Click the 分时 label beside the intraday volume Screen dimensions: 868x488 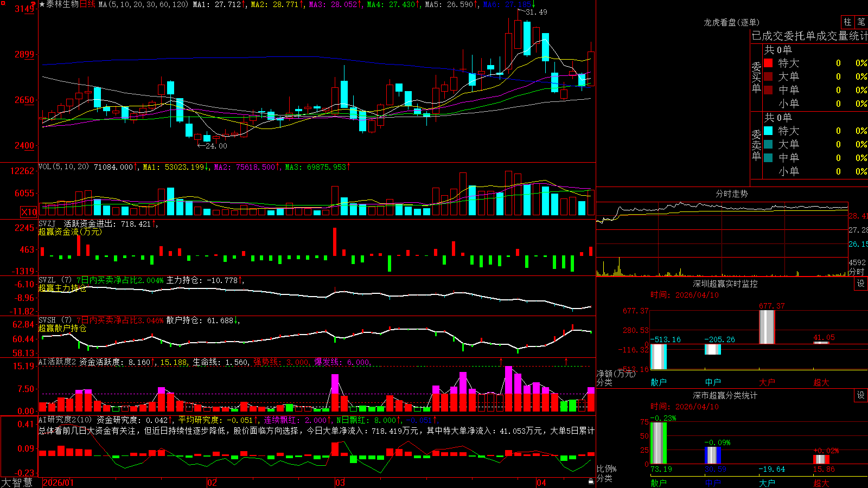(857, 272)
